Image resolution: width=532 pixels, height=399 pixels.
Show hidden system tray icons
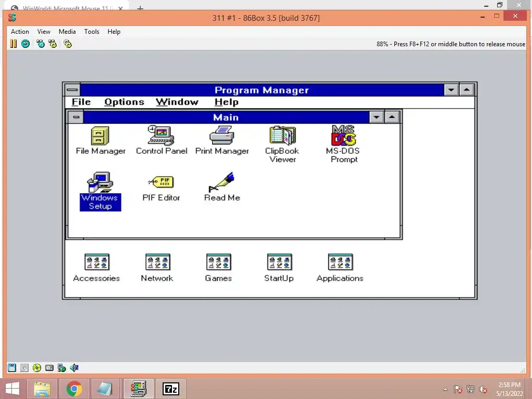tap(445, 389)
